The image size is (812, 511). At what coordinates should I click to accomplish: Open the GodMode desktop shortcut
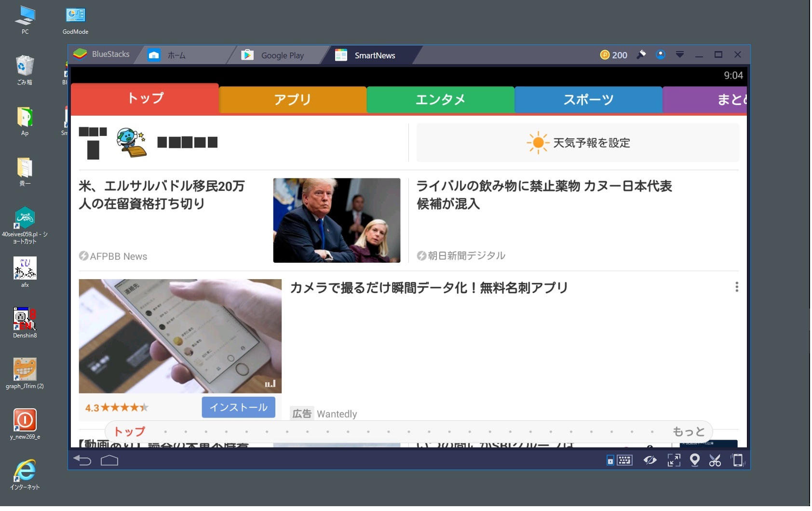[x=75, y=20]
